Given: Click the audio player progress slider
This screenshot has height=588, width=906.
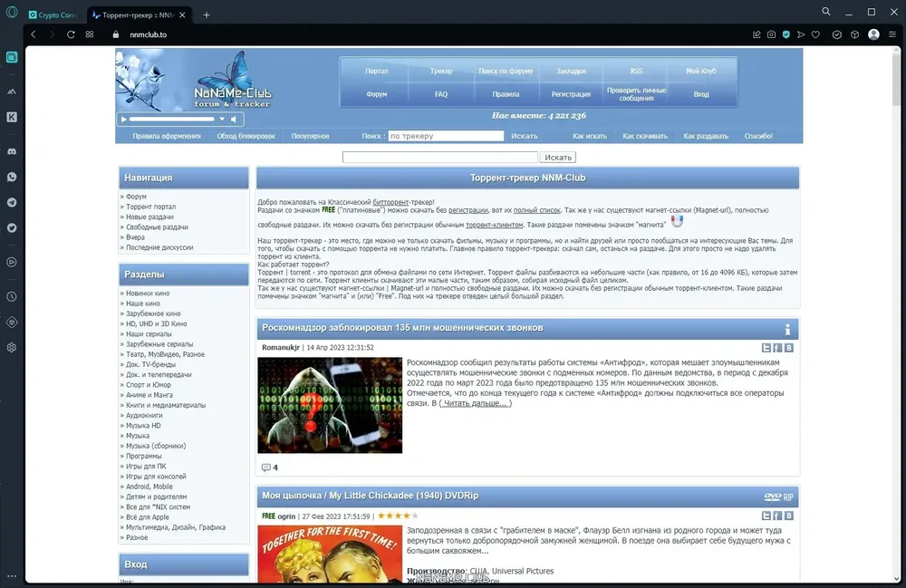Looking at the screenshot, I should pos(171,119).
